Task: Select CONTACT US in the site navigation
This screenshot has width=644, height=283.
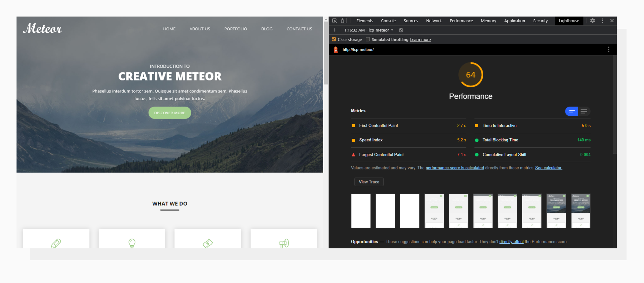Action: [x=299, y=29]
